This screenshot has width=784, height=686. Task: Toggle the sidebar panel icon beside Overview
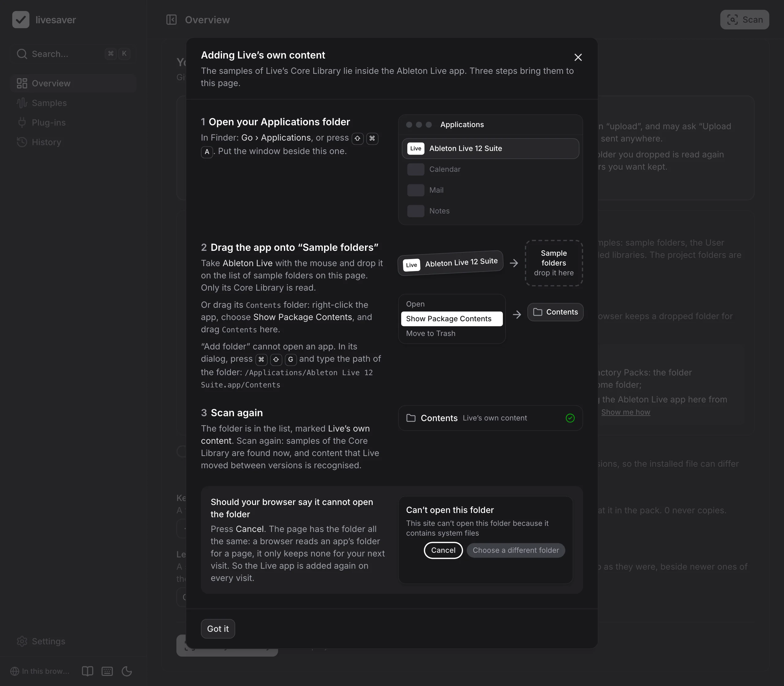pos(171,20)
